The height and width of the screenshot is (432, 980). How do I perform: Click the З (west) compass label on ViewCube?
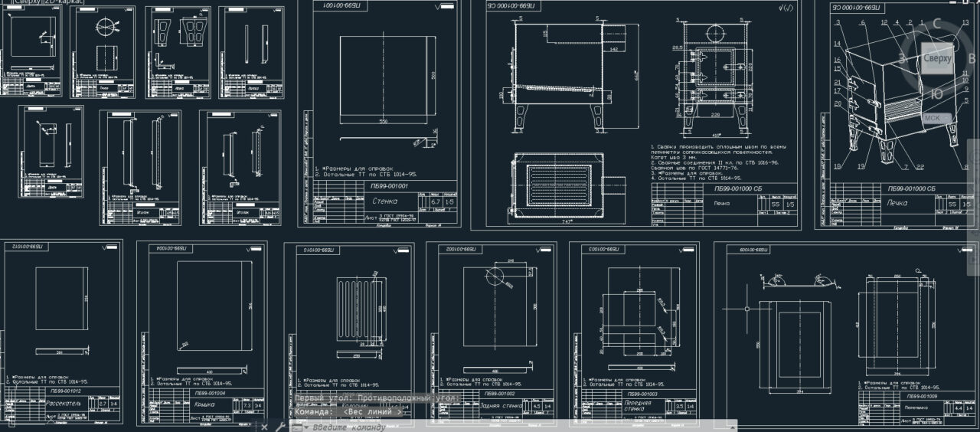point(903,58)
